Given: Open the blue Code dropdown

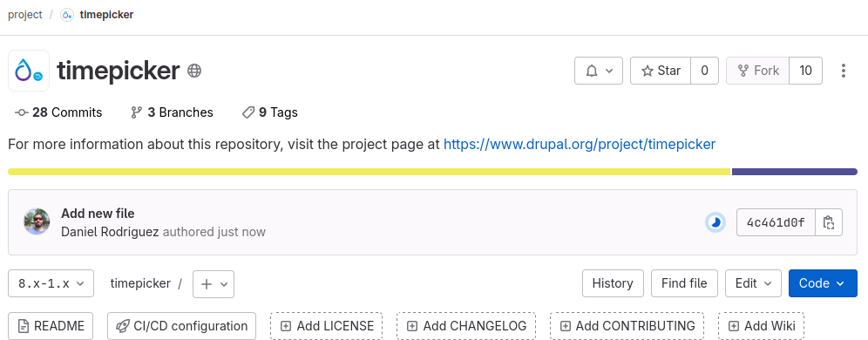Looking at the screenshot, I should pyautogui.click(x=823, y=283).
